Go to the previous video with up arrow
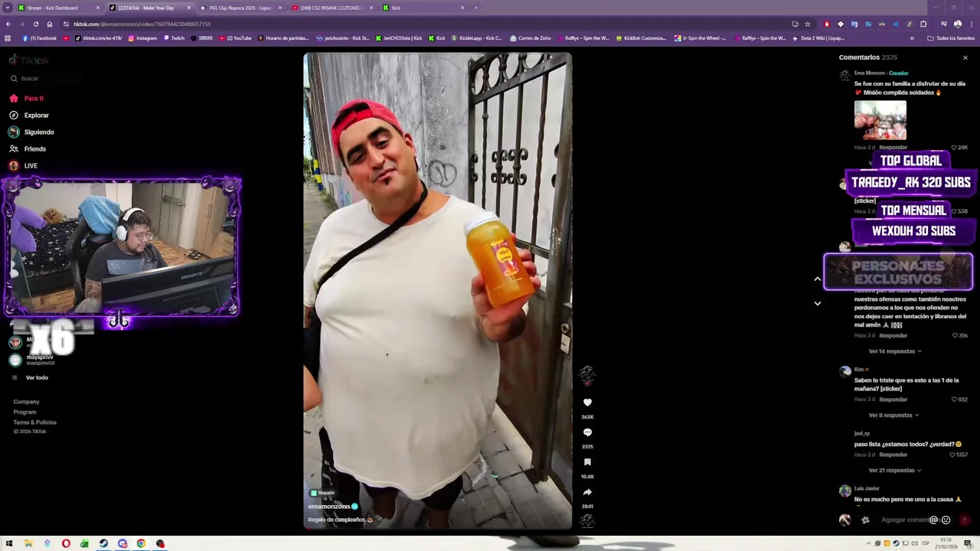Viewport: 980px width, 551px height. click(817, 279)
